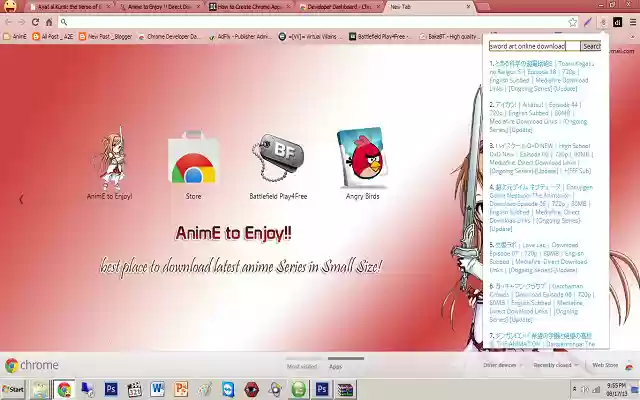Open TeamViewer from the taskbar
640x400 pixels.
tap(228, 389)
